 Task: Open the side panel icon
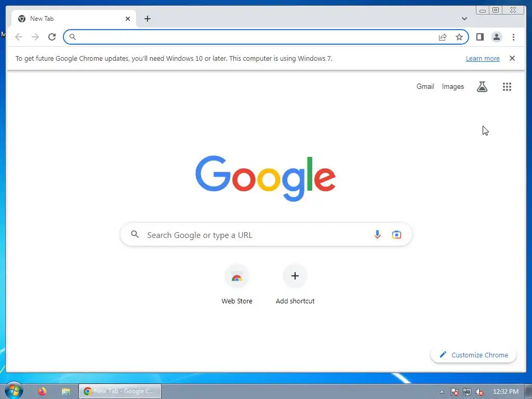click(x=480, y=37)
